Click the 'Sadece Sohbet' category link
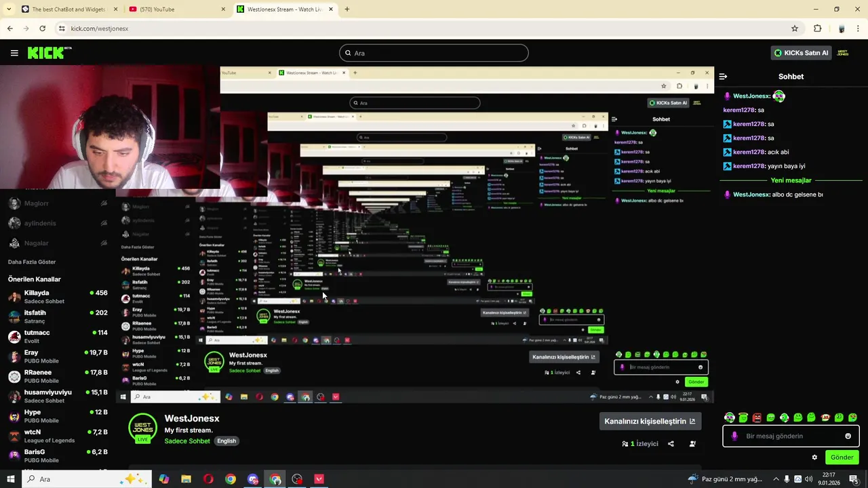The image size is (868, 488). [187, 441]
